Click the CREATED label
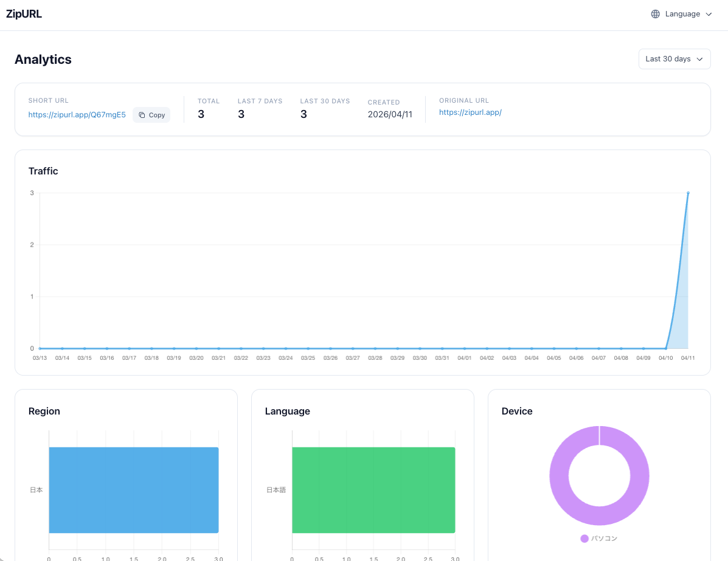The image size is (728, 561). (384, 102)
